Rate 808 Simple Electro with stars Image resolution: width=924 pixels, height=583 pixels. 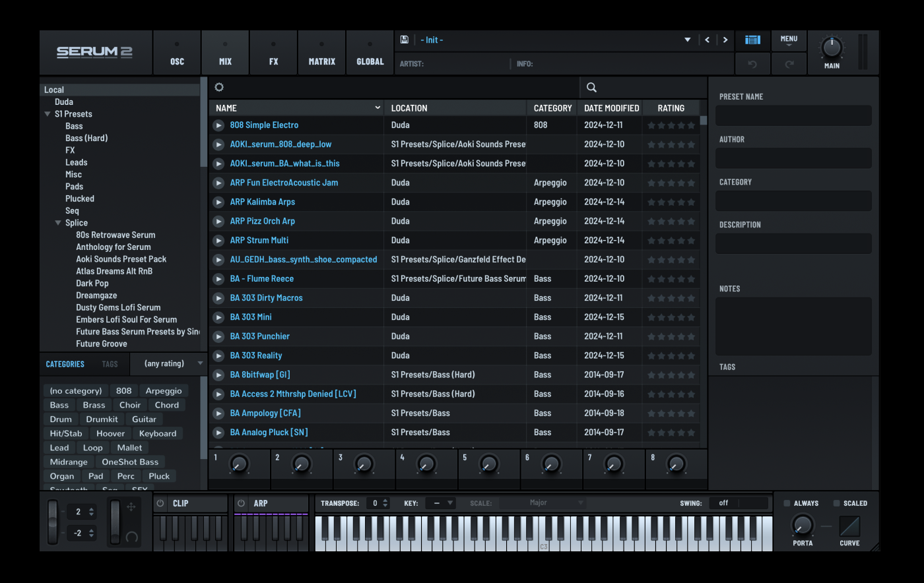pos(671,125)
